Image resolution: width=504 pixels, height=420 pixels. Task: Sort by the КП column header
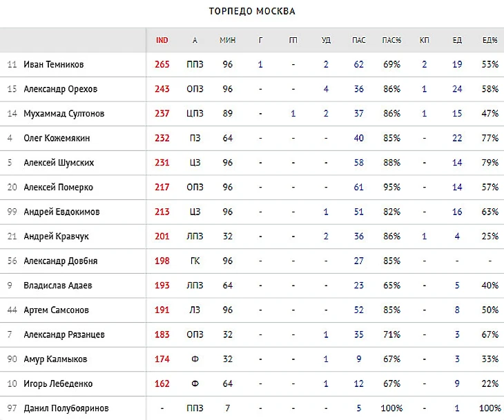point(425,40)
